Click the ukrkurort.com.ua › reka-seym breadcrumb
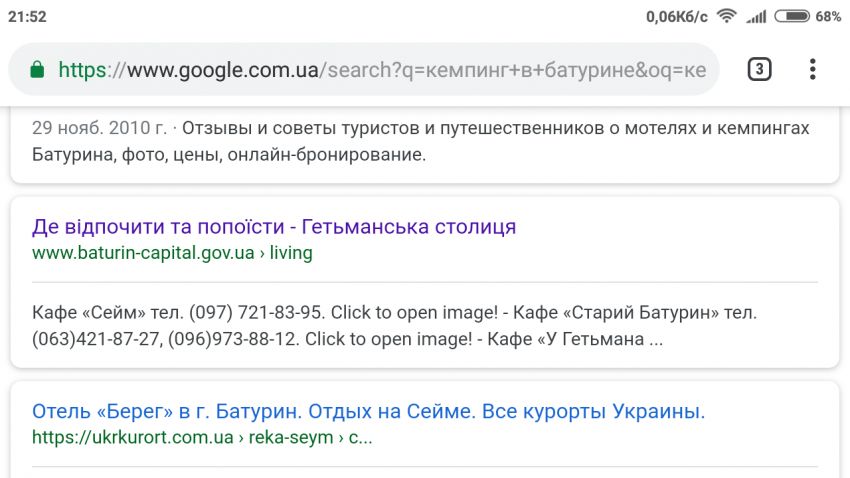850x478 pixels. [201, 438]
